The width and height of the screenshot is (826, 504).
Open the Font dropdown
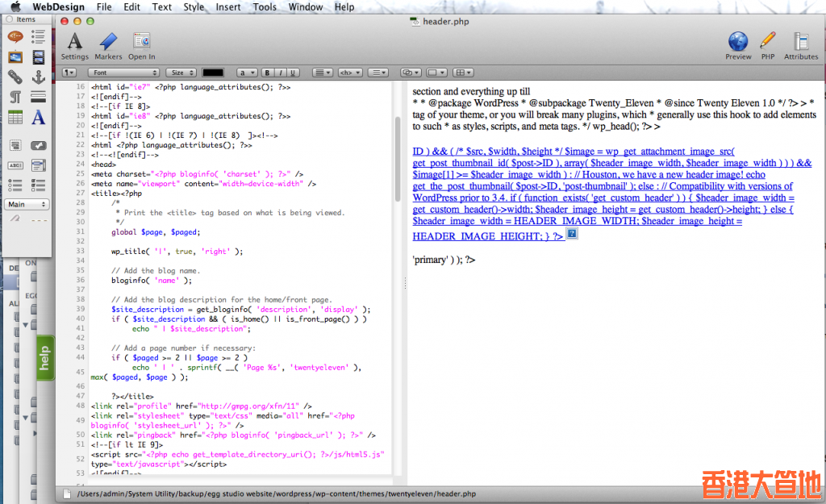(123, 73)
